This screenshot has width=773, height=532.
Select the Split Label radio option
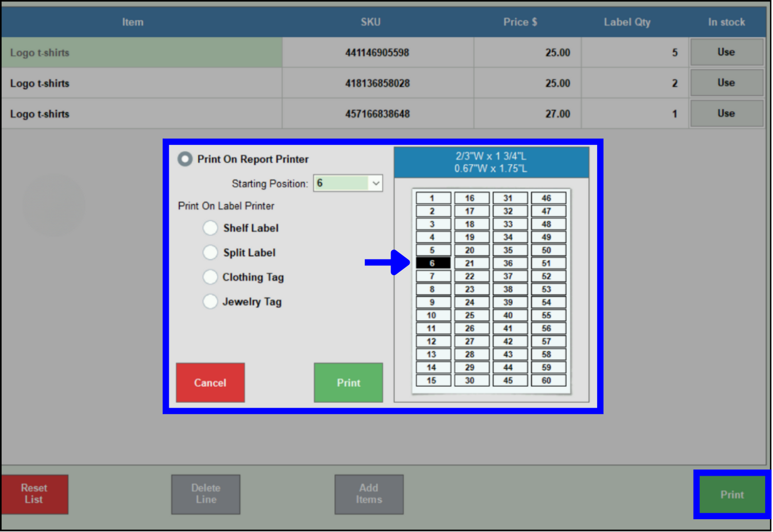(210, 252)
